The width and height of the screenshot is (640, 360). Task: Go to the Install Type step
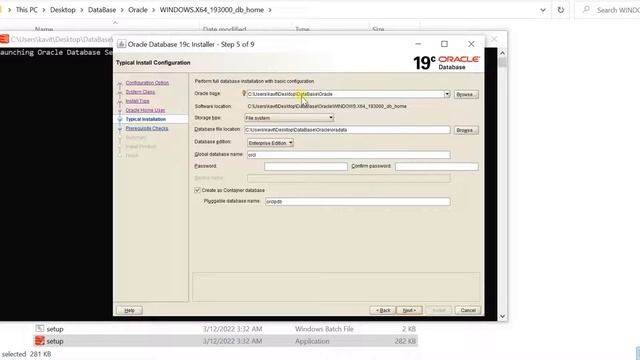(x=138, y=101)
